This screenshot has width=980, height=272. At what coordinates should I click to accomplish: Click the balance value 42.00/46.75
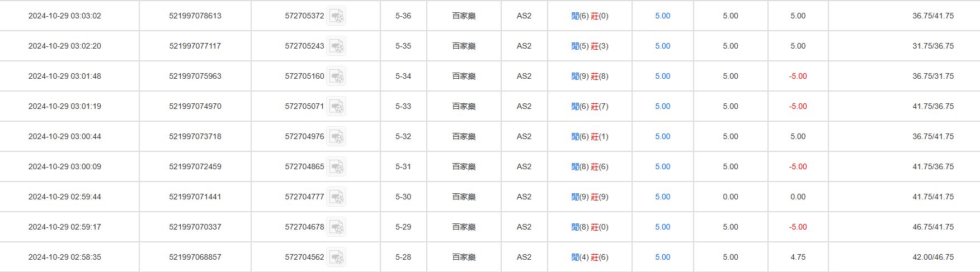coord(933,257)
